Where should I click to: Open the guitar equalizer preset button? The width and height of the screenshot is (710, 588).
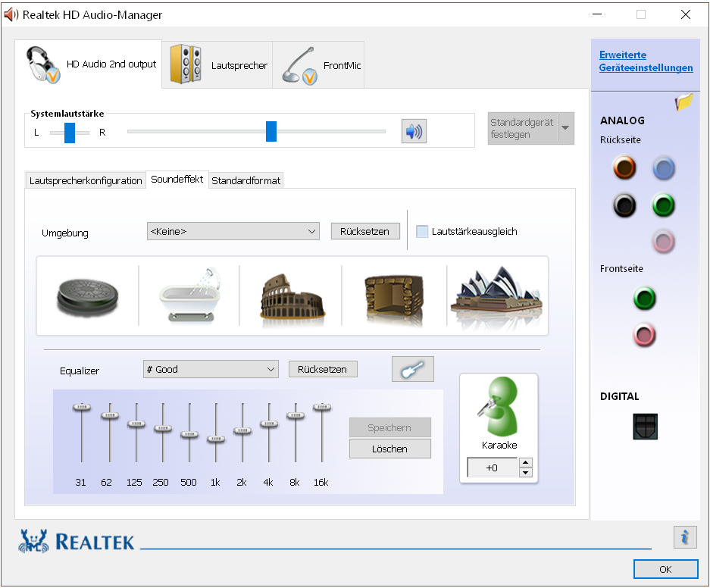point(412,369)
